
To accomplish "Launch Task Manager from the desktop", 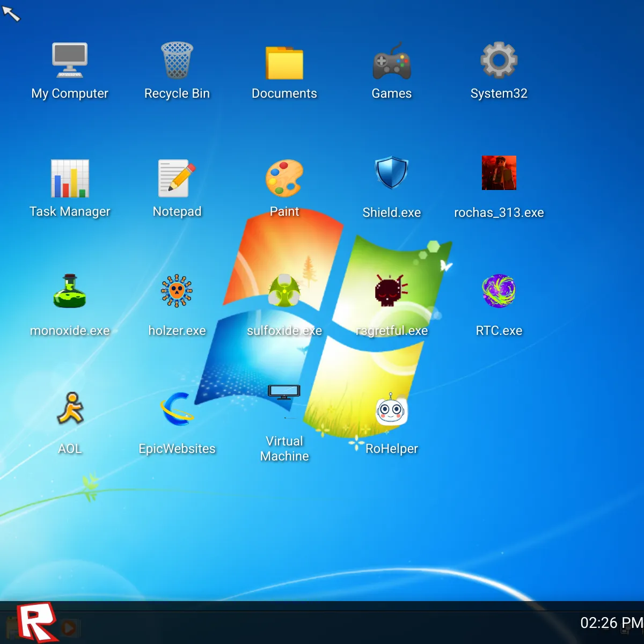I will click(70, 179).
